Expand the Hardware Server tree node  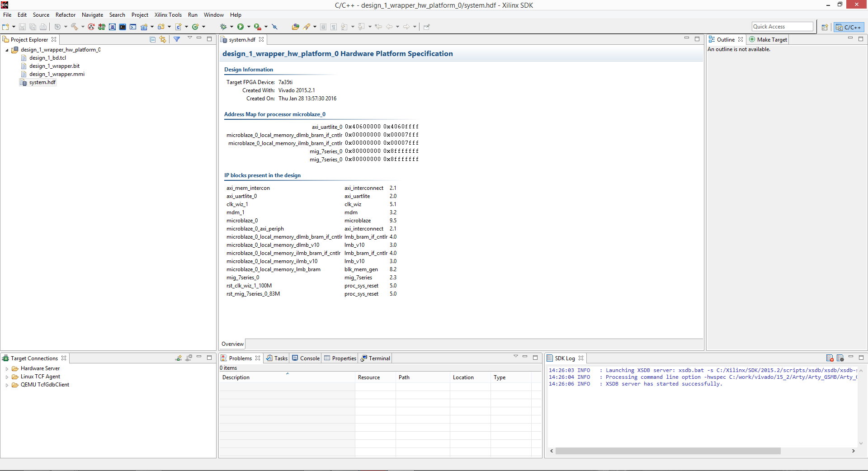[x=7, y=369]
